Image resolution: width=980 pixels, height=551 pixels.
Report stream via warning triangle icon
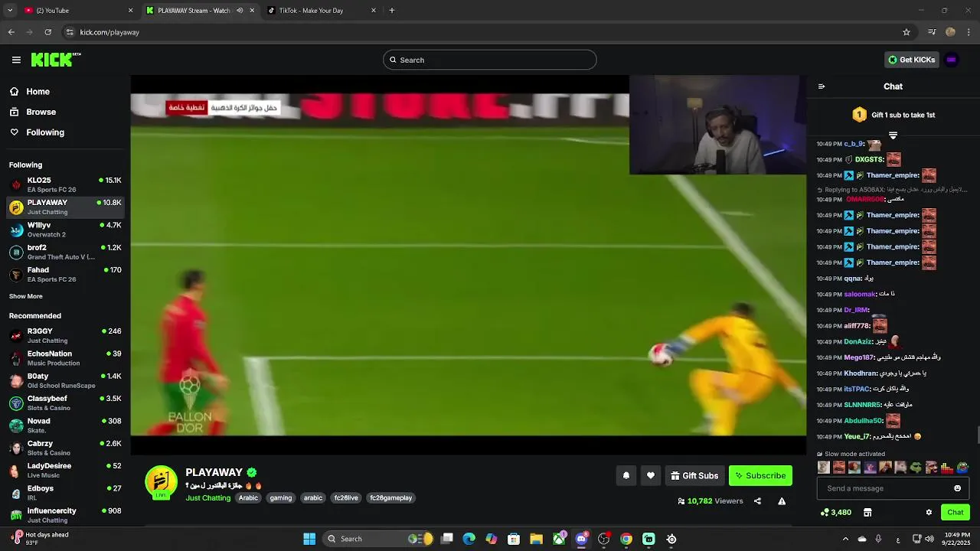click(x=782, y=501)
